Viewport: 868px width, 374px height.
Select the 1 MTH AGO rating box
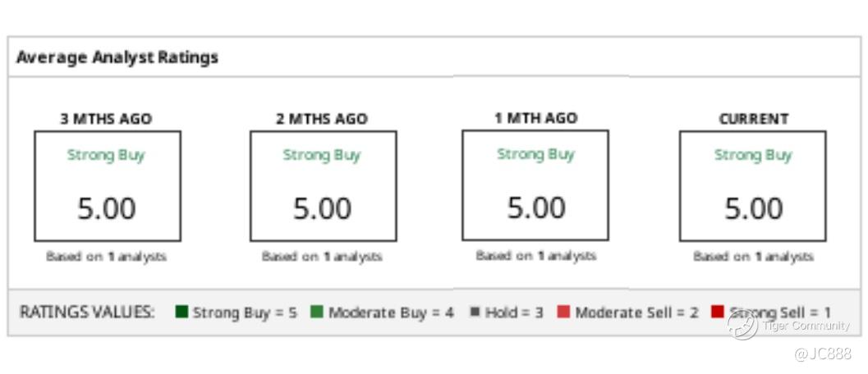(x=535, y=185)
